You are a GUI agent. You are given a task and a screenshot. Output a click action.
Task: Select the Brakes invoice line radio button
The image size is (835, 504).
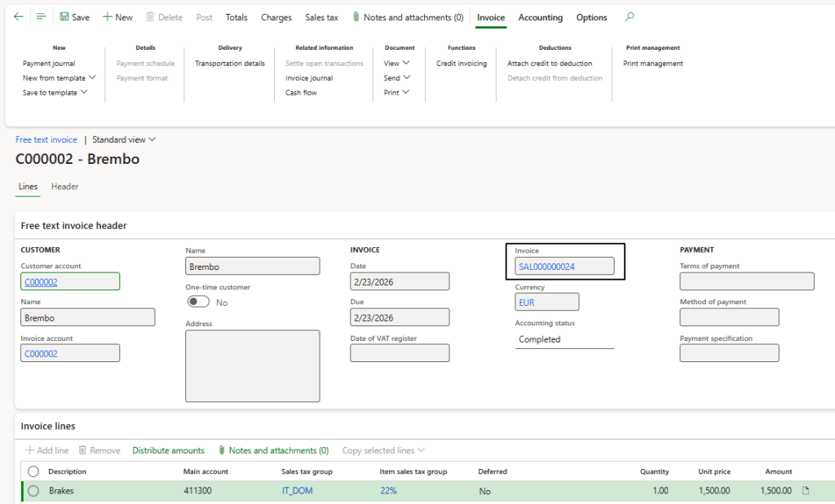[x=33, y=491]
